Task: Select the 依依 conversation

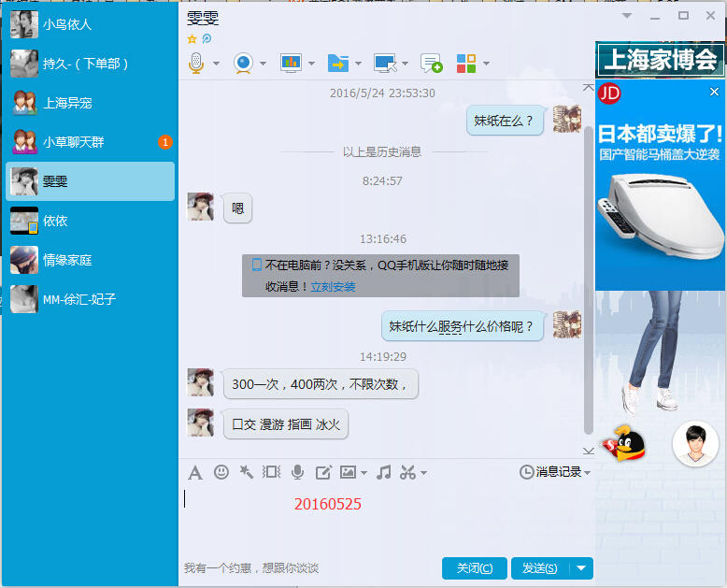Action: (90, 221)
